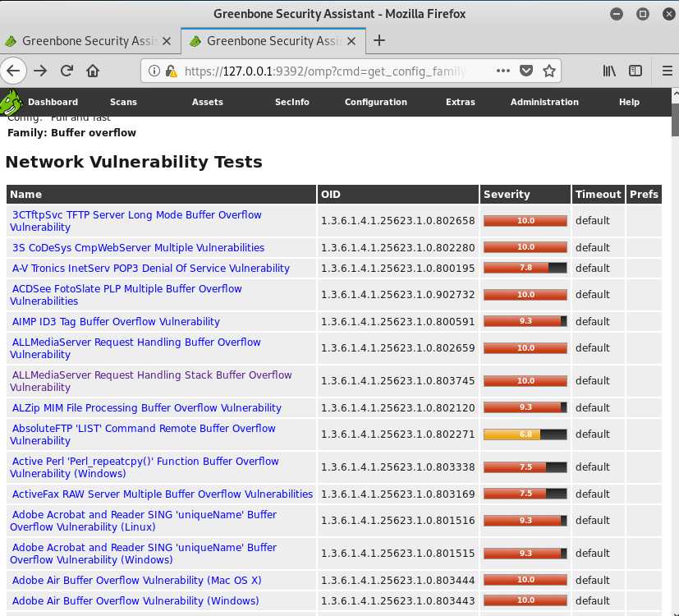The height and width of the screenshot is (616, 679).
Task: Open Adobe Air Buffer Overflow (Mac OS X) link
Action: coord(137,581)
